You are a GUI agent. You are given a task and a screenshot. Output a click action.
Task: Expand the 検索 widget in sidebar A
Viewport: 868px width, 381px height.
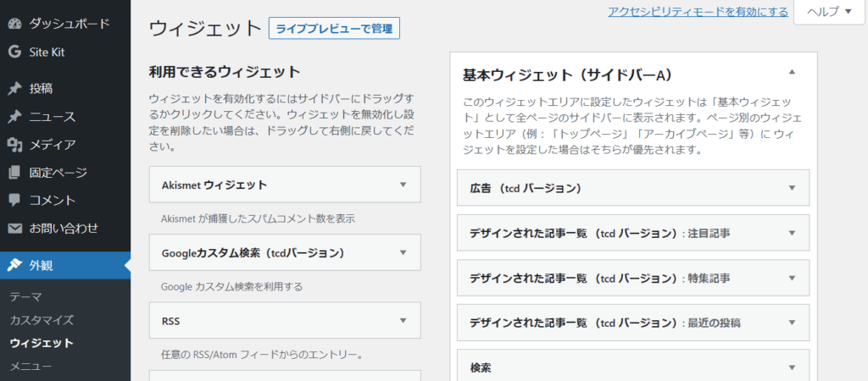792,367
